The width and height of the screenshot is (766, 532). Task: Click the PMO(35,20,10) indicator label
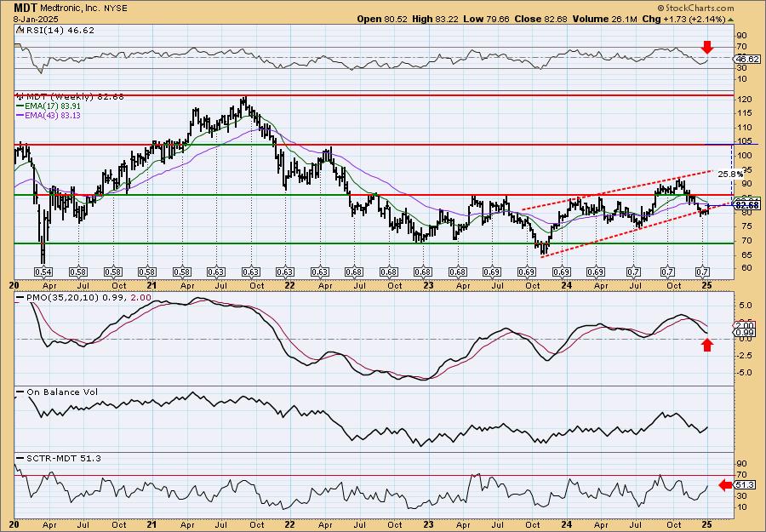(x=83, y=298)
